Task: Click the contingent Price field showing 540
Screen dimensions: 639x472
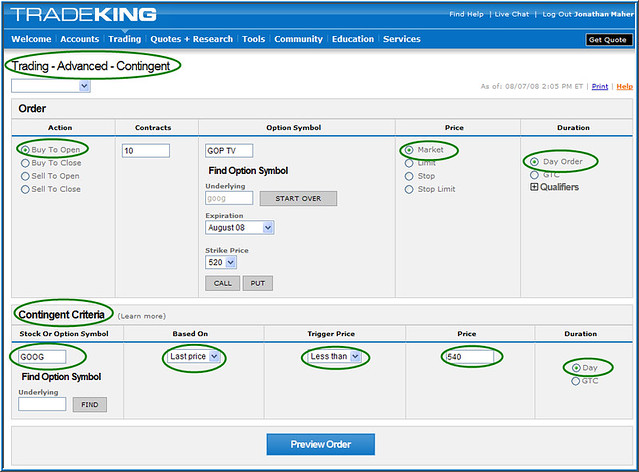Action: (469, 356)
